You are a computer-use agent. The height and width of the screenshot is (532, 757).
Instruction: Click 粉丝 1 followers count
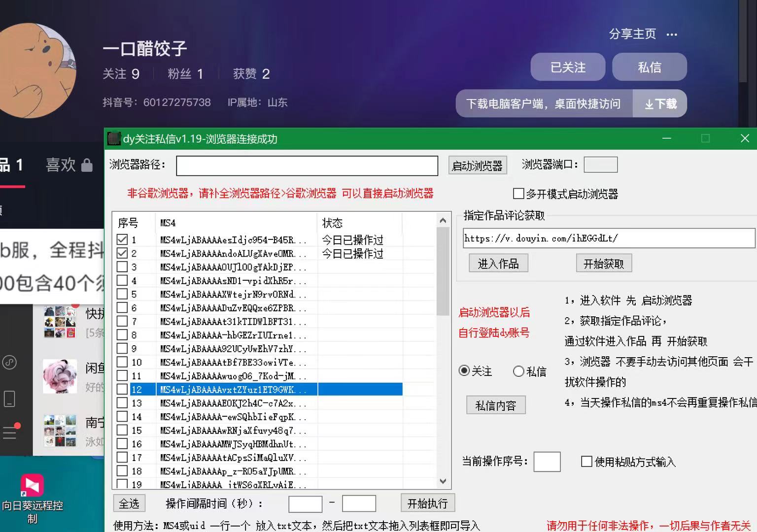click(185, 74)
